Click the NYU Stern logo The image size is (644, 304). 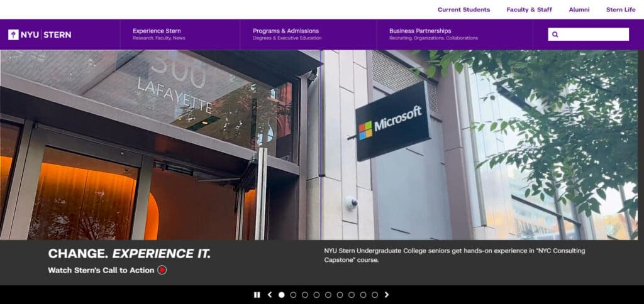[40, 35]
